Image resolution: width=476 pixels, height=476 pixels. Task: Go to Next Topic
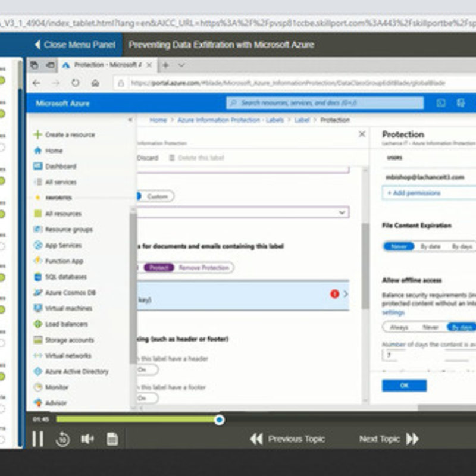click(x=389, y=439)
